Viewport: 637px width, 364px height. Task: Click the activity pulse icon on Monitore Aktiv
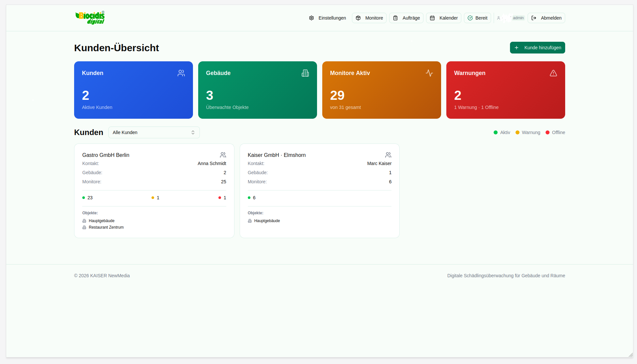[429, 73]
